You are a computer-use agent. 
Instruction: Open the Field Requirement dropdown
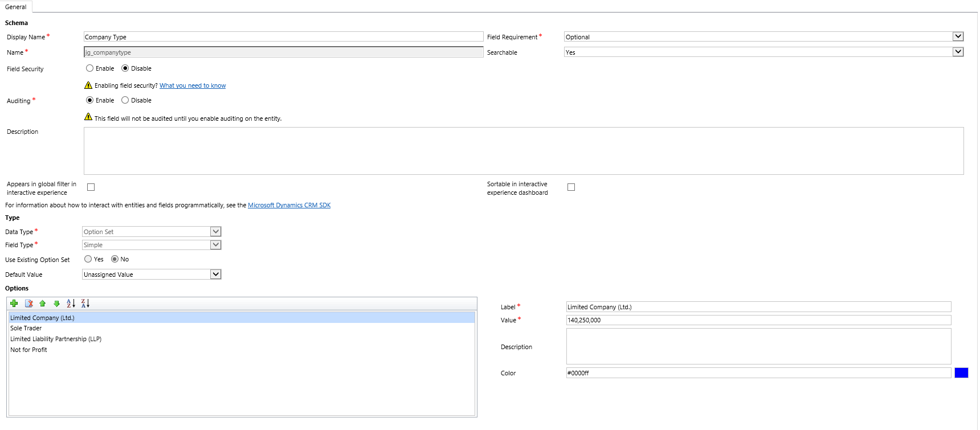click(958, 36)
